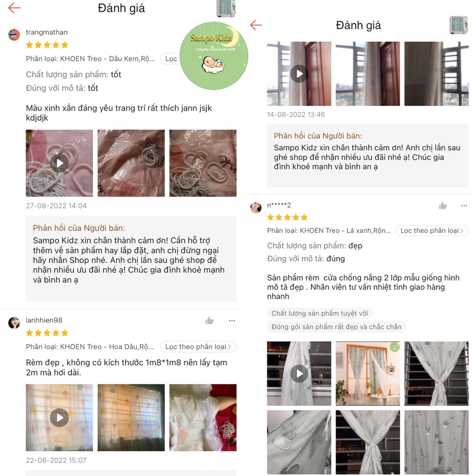Open product thumbnail in right header
Viewport: 476px width, 476px height.
click(458, 25)
